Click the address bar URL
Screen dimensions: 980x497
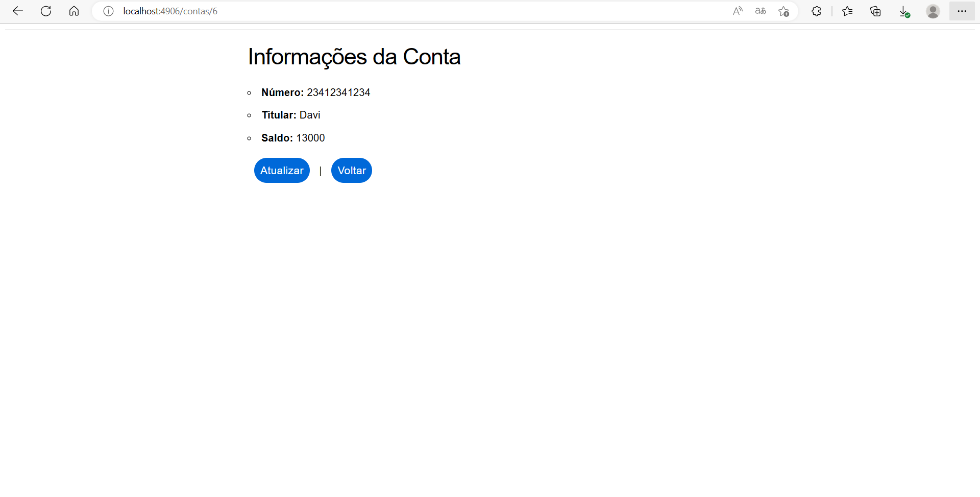tap(169, 11)
